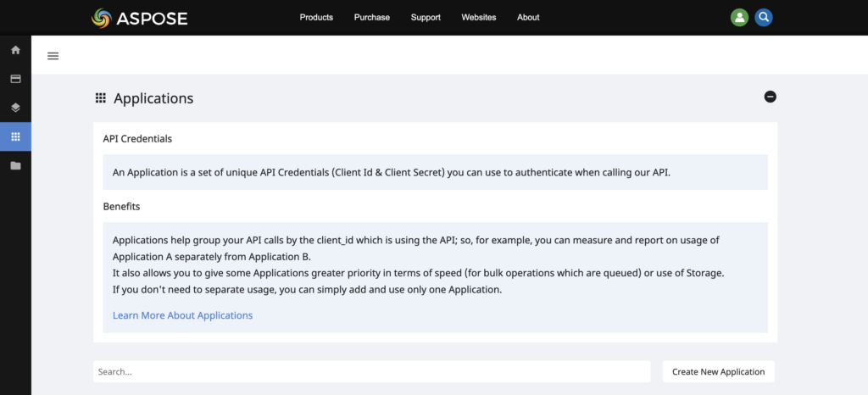The width and height of the screenshot is (868, 395).
Task: Click the Aspose logo in the header
Action: click(x=139, y=17)
